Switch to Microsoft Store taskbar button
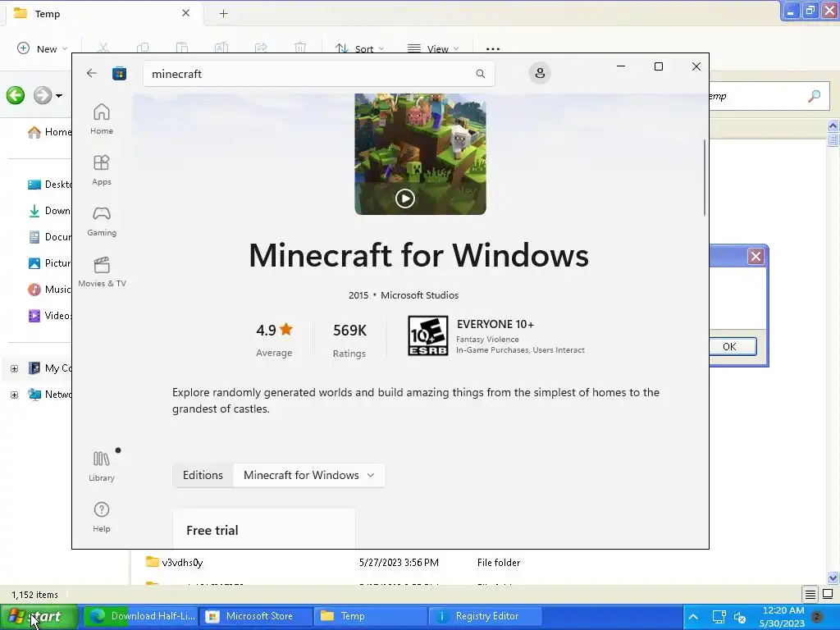The height and width of the screenshot is (630, 840). [x=256, y=616]
